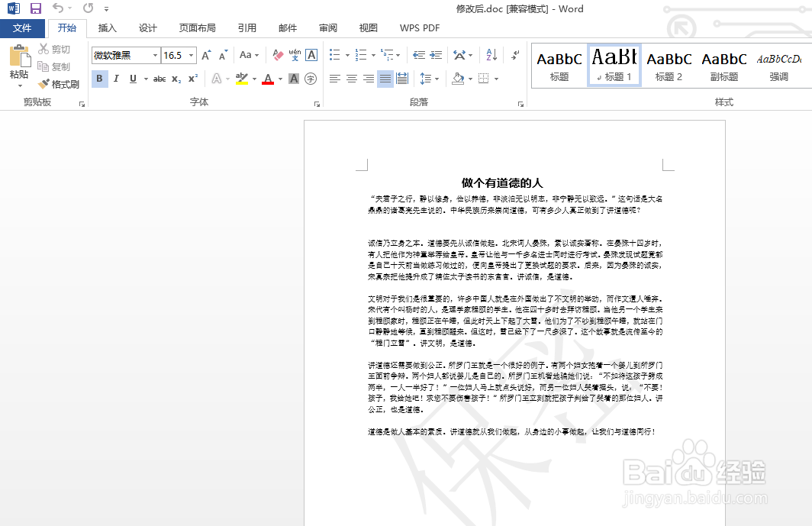Image resolution: width=812 pixels, height=526 pixels.
Task: Switch to the 插入 ribbon tab
Action: coord(106,27)
